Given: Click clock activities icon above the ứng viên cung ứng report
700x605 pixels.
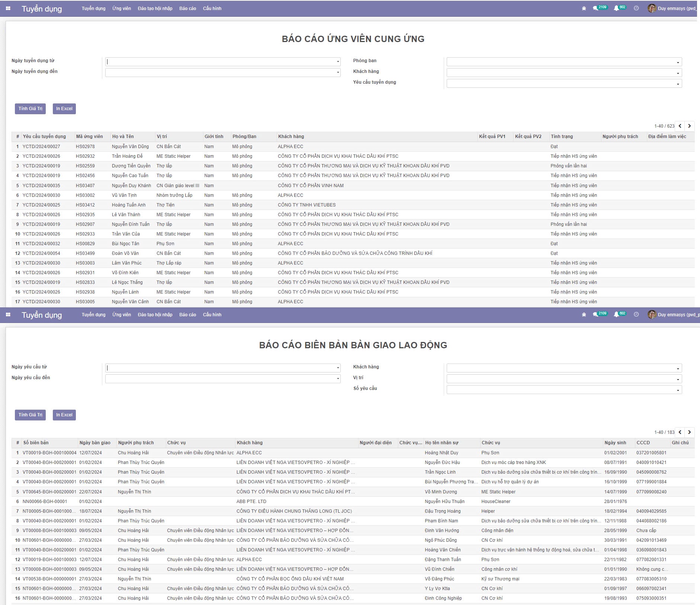Looking at the screenshot, I should pos(636,9).
